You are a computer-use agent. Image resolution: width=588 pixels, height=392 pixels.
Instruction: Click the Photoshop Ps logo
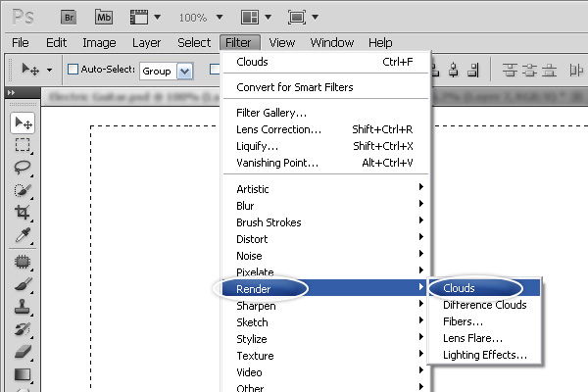point(23,18)
